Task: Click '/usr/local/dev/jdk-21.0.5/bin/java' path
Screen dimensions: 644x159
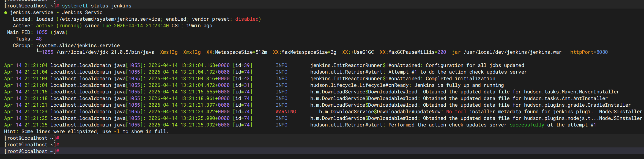Action: tap(105, 52)
